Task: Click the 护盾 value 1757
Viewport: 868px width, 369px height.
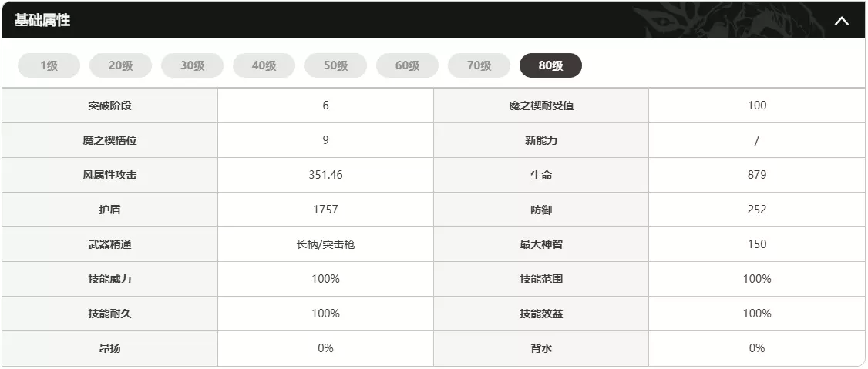Action: coord(325,210)
